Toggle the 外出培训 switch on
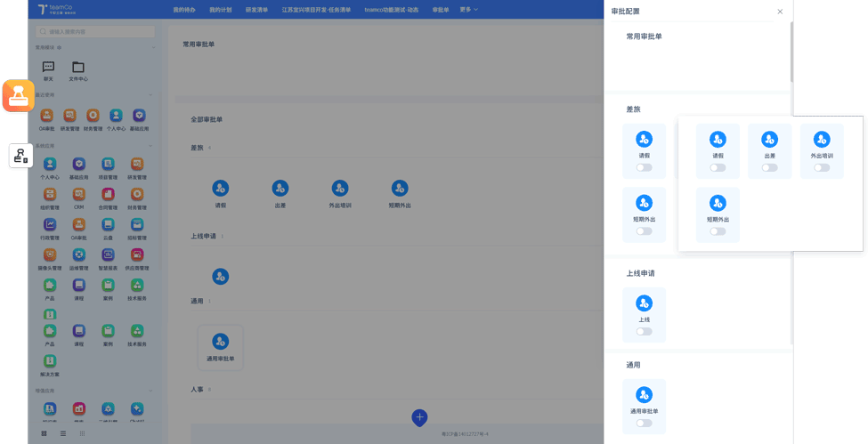 (x=821, y=167)
